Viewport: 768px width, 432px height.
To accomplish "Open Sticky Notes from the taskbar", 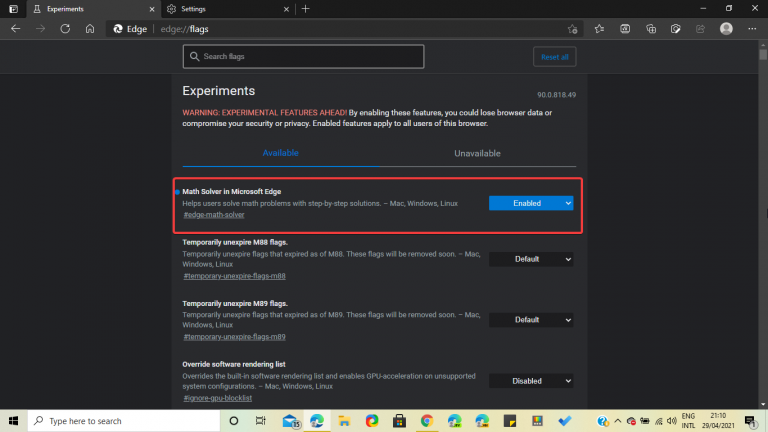I will point(510,421).
